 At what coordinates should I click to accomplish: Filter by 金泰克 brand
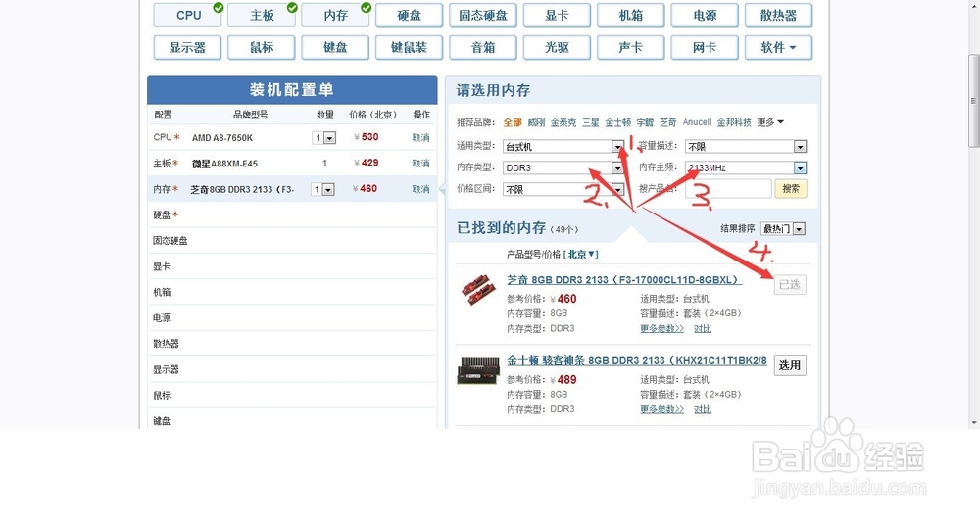click(x=563, y=122)
